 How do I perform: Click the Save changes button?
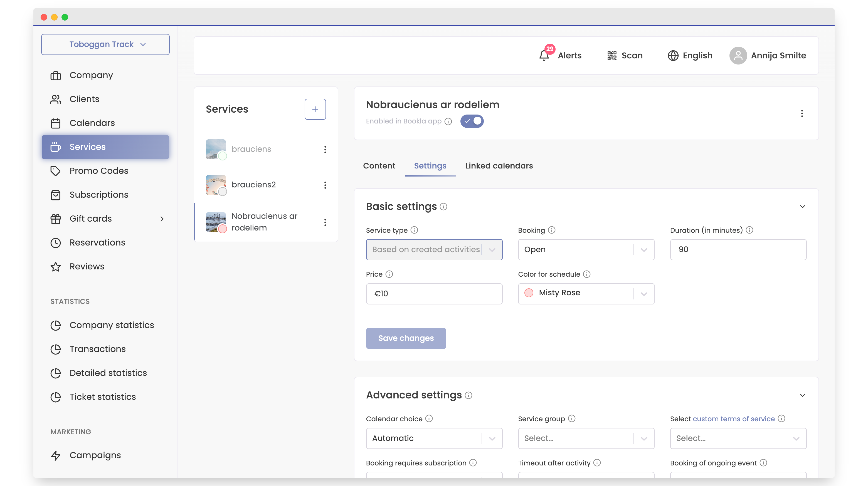(x=406, y=338)
